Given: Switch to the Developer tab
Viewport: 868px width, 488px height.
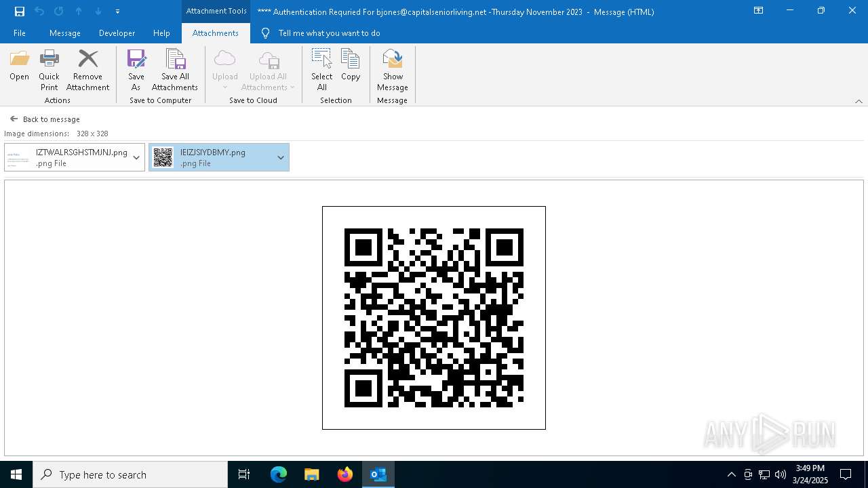Looking at the screenshot, I should pyautogui.click(x=117, y=33).
